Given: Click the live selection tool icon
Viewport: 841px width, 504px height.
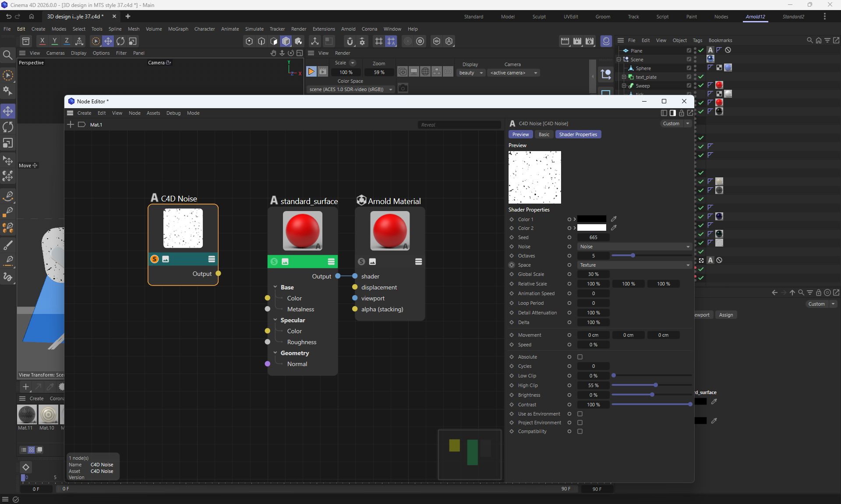Looking at the screenshot, I should coord(8,75).
